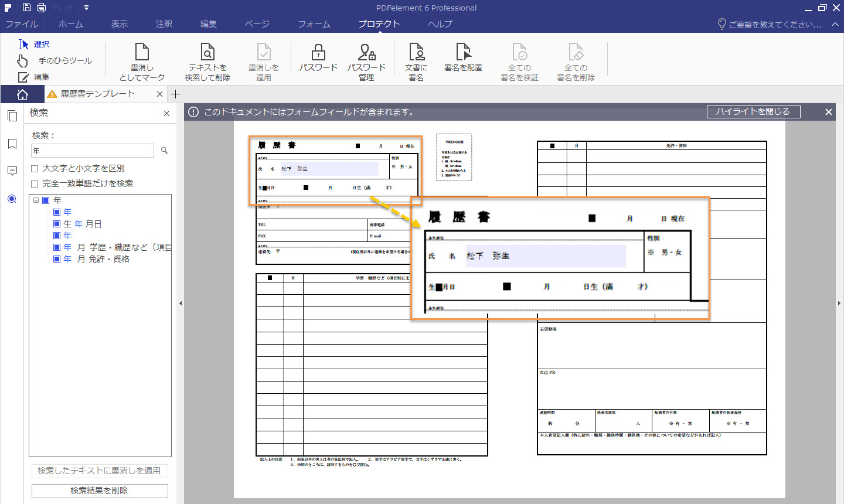Choose the 手のひらツール hand tool
Image resolution: width=844 pixels, height=504 pixels.
click(55, 60)
